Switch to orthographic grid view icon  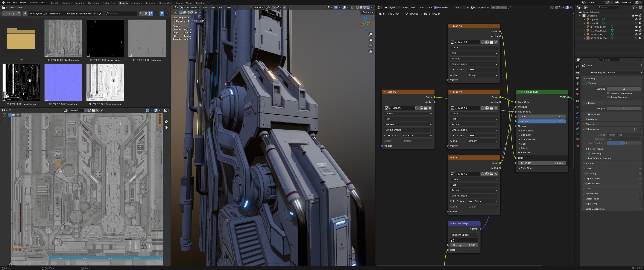coord(371,51)
